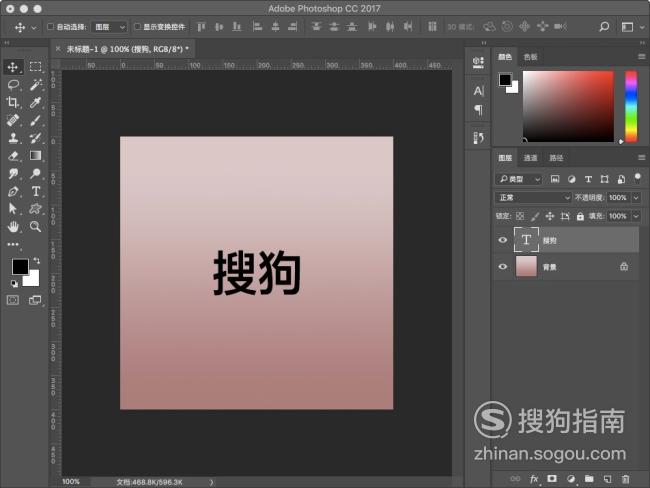Toggle lock transparent pixels

point(520,216)
